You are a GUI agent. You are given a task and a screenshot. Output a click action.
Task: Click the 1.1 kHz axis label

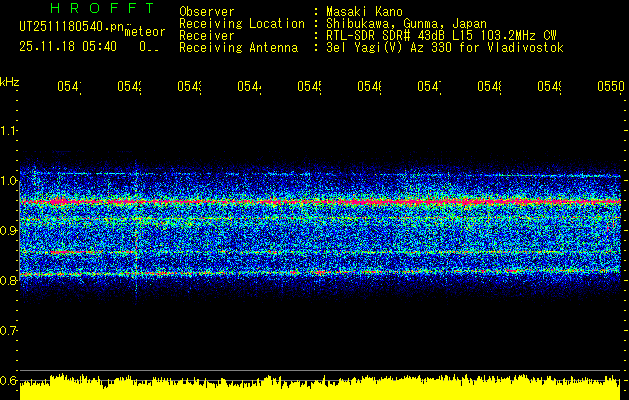(x=9, y=131)
